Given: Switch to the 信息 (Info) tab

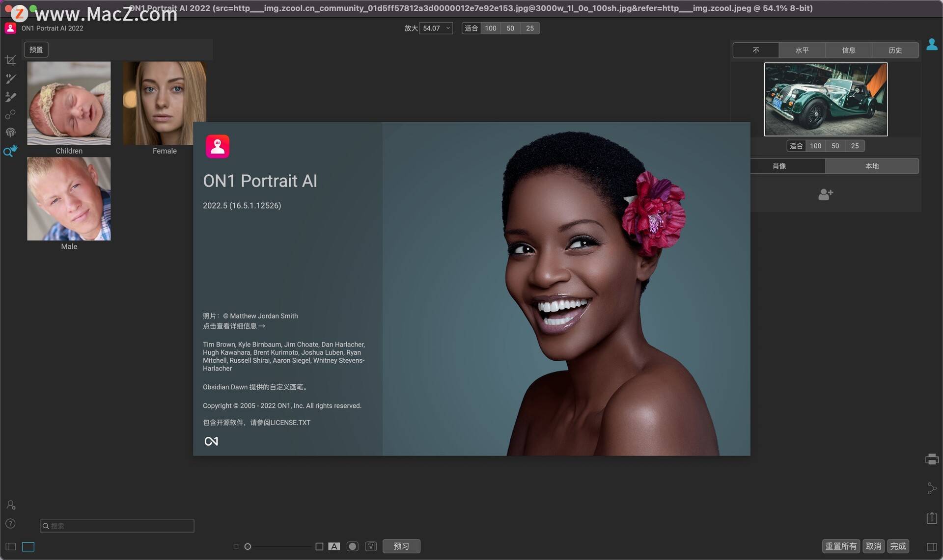Looking at the screenshot, I should point(849,50).
